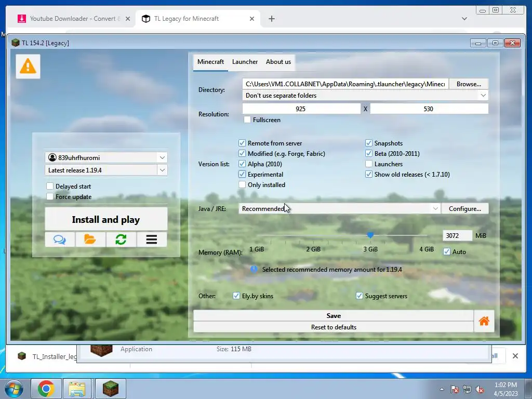
Task: Click the Browse... directory button
Action: click(469, 84)
